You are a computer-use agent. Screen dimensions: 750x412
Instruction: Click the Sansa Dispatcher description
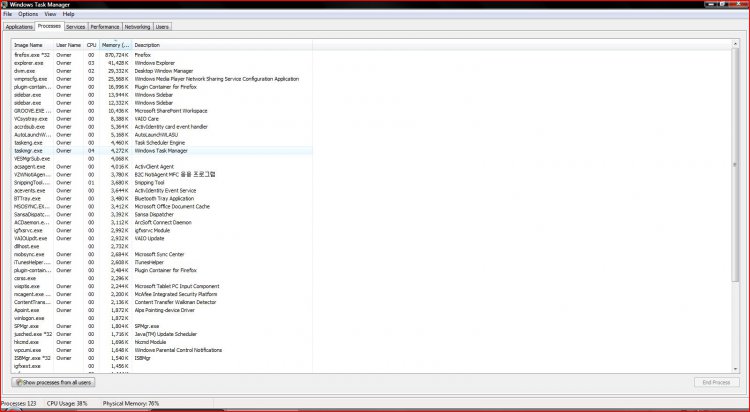pos(154,214)
